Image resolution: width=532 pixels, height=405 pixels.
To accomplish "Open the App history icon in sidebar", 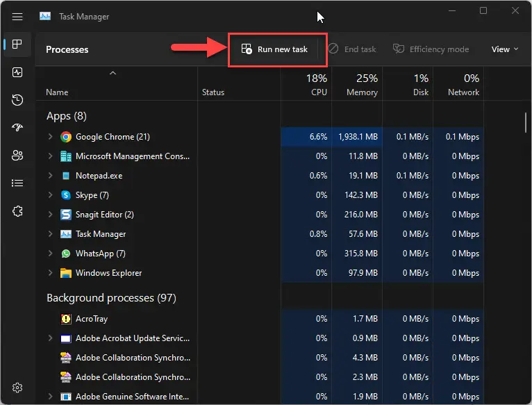I will (x=17, y=100).
